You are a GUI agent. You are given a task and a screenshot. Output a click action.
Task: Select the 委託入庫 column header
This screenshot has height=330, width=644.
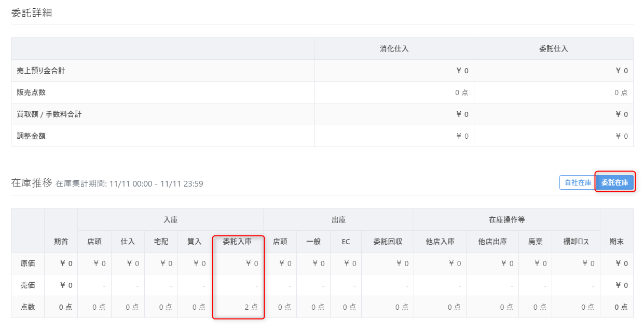click(x=237, y=242)
